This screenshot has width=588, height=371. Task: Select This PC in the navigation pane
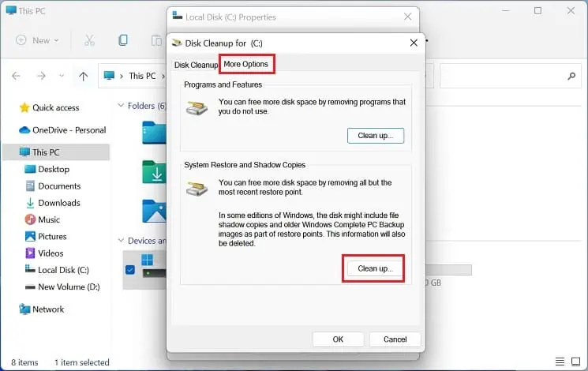click(56, 152)
